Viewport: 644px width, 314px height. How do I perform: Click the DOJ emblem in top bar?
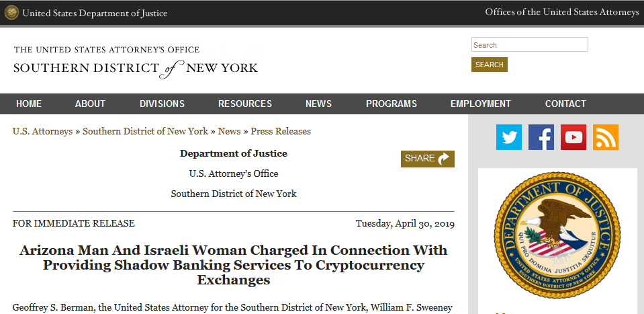tap(11, 13)
